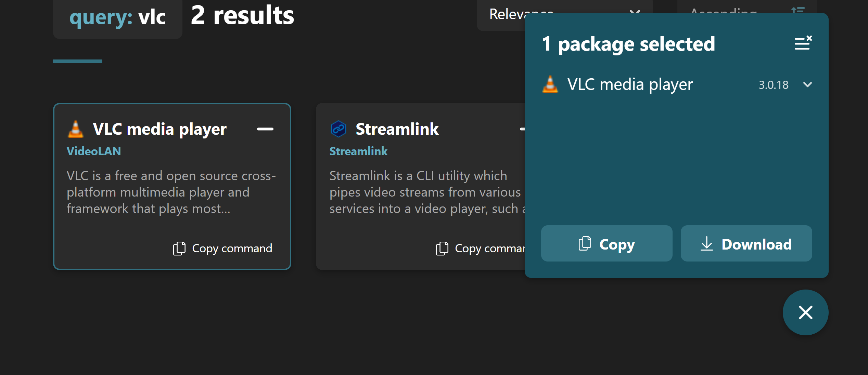Screen dimensions: 868x375
Task: Open VLC media player package title
Action: pyautogui.click(x=159, y=129)
